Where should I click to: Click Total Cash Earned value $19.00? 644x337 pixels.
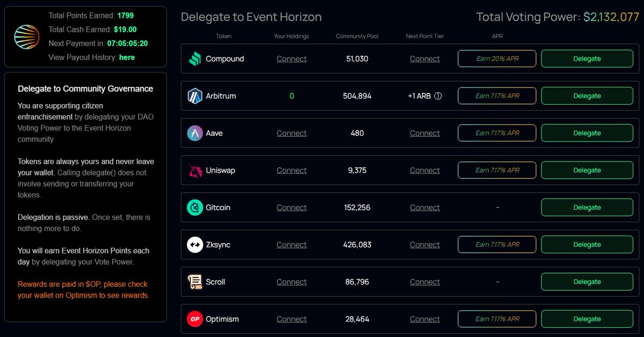point(125,30)
